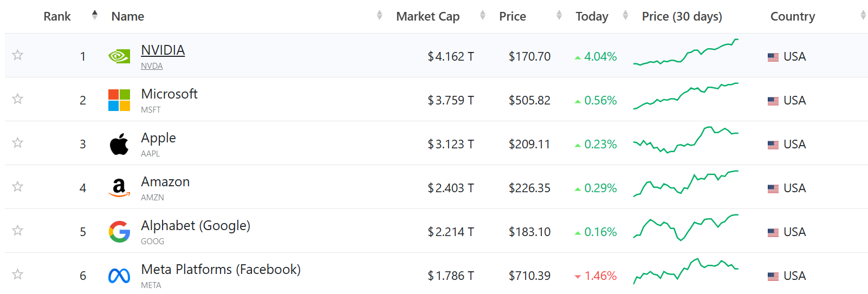
Task: Click Meta's 1.46% daily change value
Action: click(600, 276)
